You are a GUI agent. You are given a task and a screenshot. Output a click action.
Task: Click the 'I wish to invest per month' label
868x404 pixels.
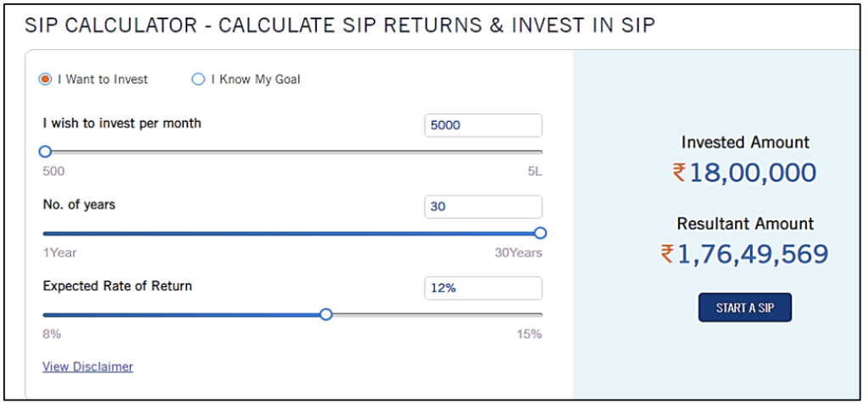(122, 124)
